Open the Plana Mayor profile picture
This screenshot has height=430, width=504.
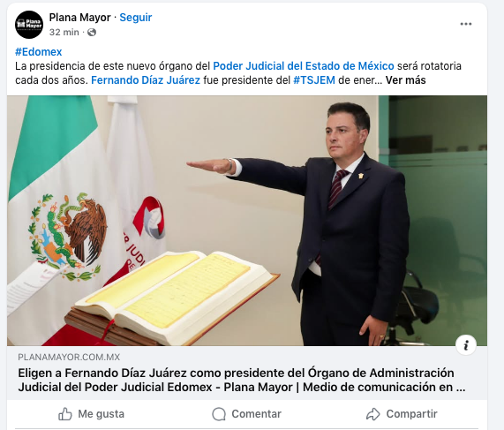tap(29, 25)
